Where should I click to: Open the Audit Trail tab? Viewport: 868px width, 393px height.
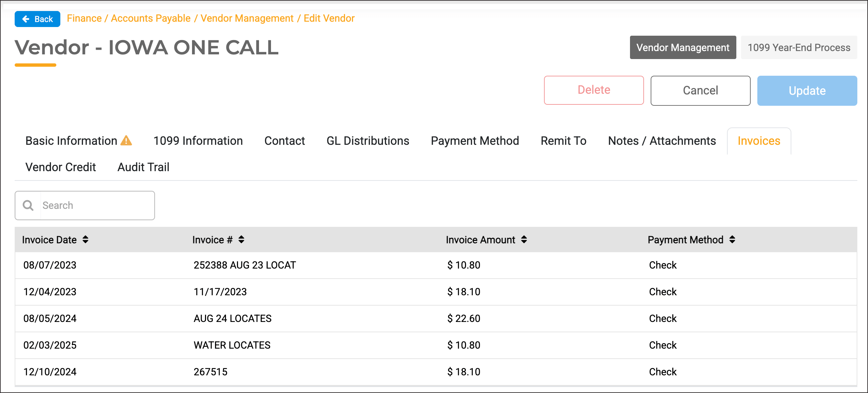[143, 167]
